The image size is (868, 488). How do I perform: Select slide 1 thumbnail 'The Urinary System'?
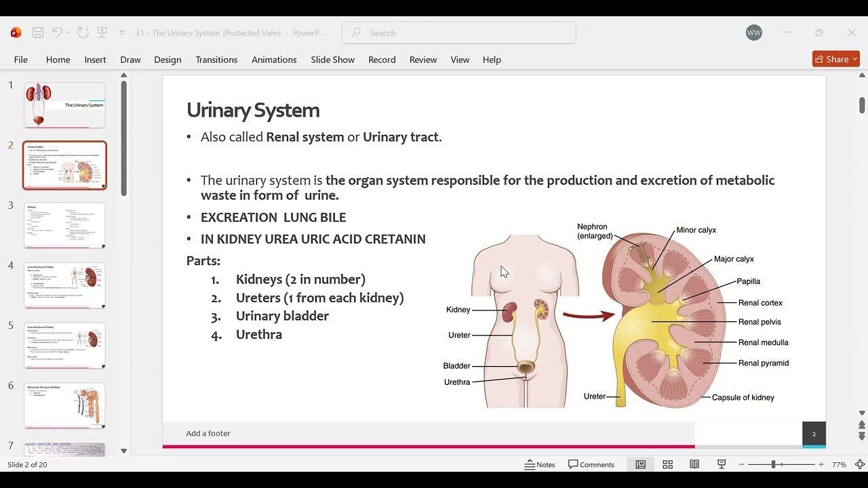pyautogui.click(x=65, y=105)
